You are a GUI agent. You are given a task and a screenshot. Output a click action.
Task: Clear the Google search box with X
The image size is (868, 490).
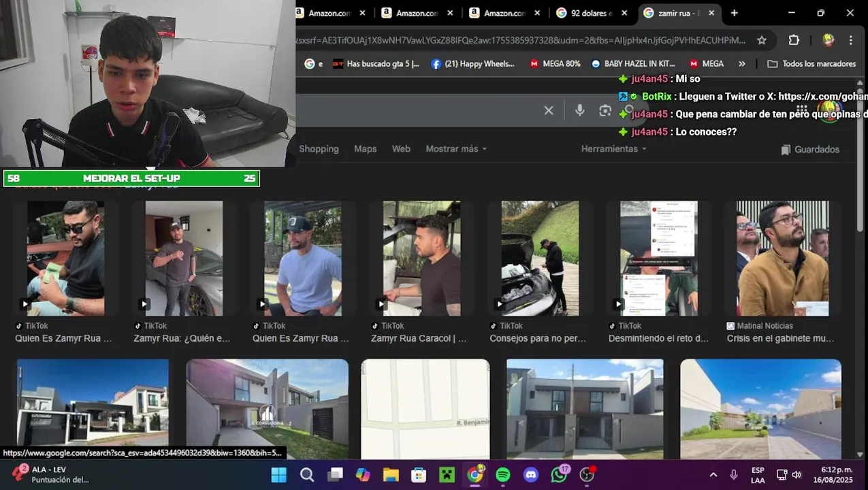tap(549, 110)
